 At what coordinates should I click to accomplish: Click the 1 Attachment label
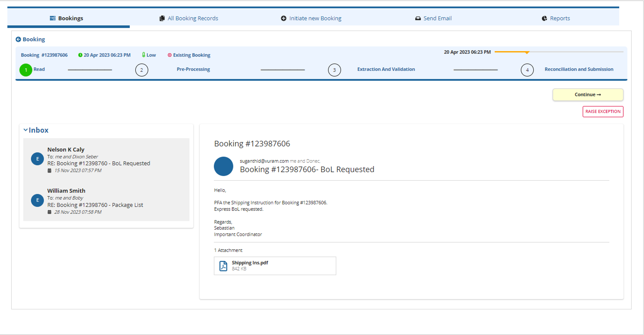pos(228,250)
